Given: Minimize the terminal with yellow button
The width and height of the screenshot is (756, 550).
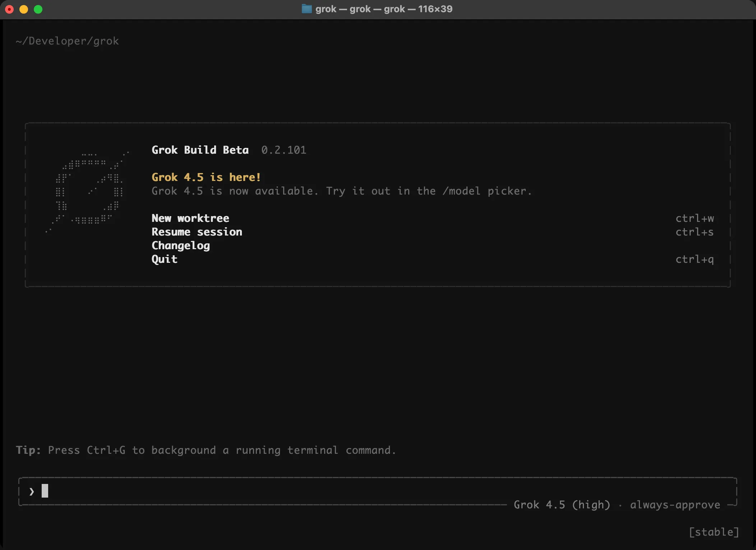Looking at the screenshot, I should tap(24, 9).
